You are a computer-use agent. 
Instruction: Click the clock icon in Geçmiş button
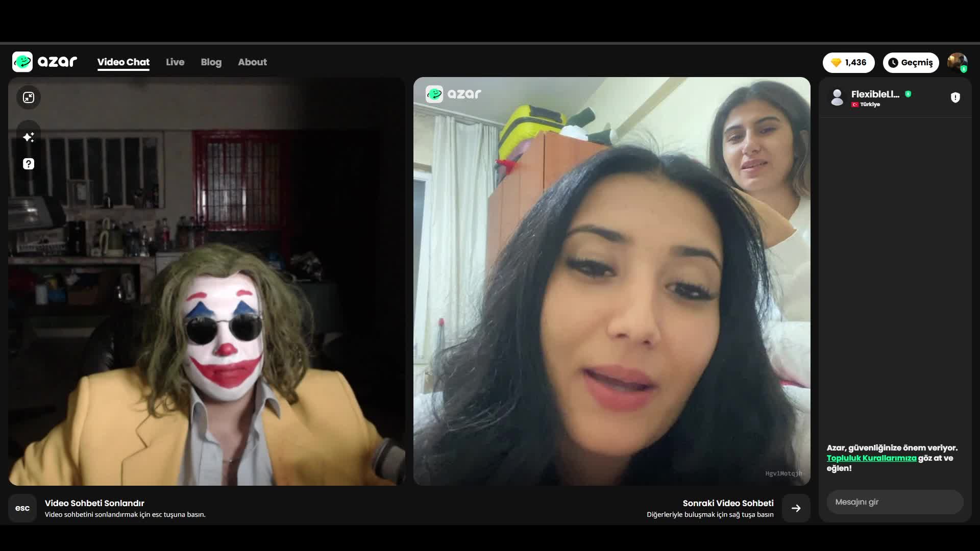click(x=893, y=63)
